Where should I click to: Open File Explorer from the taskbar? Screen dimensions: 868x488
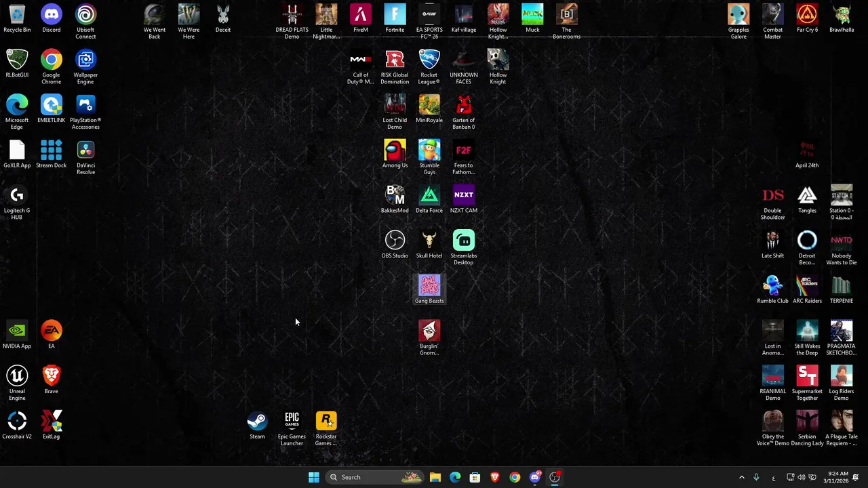(435, 477)
